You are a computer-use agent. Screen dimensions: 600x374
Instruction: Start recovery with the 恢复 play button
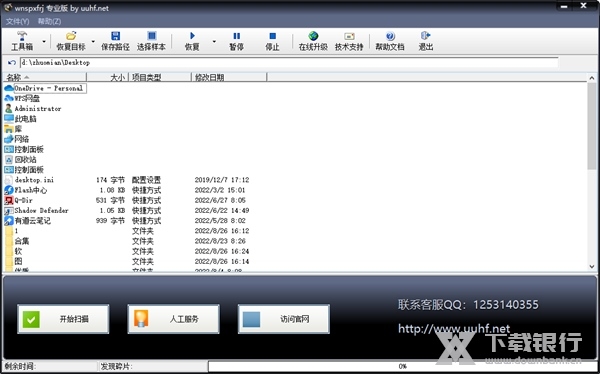click(x=192, y=41)
